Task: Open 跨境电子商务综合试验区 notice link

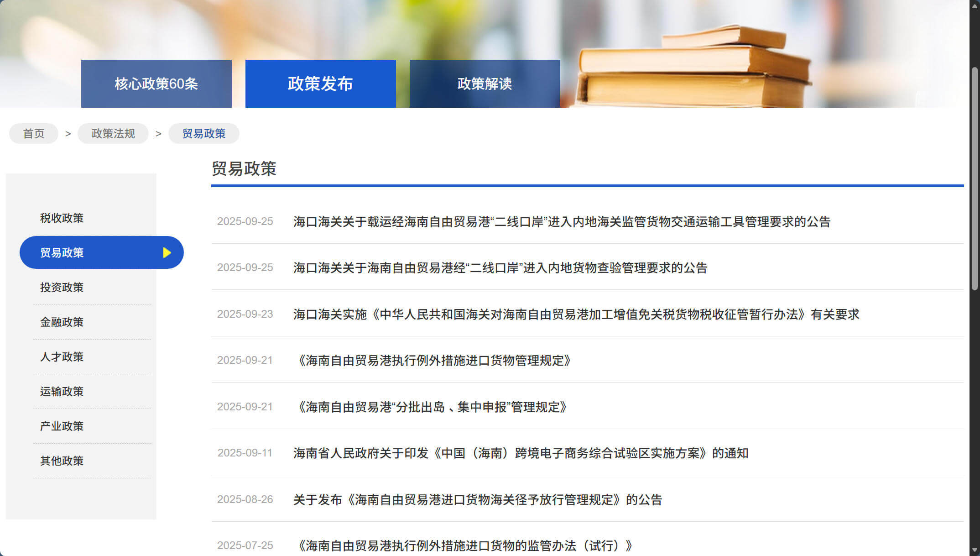Action: click(x=520, y=453)
